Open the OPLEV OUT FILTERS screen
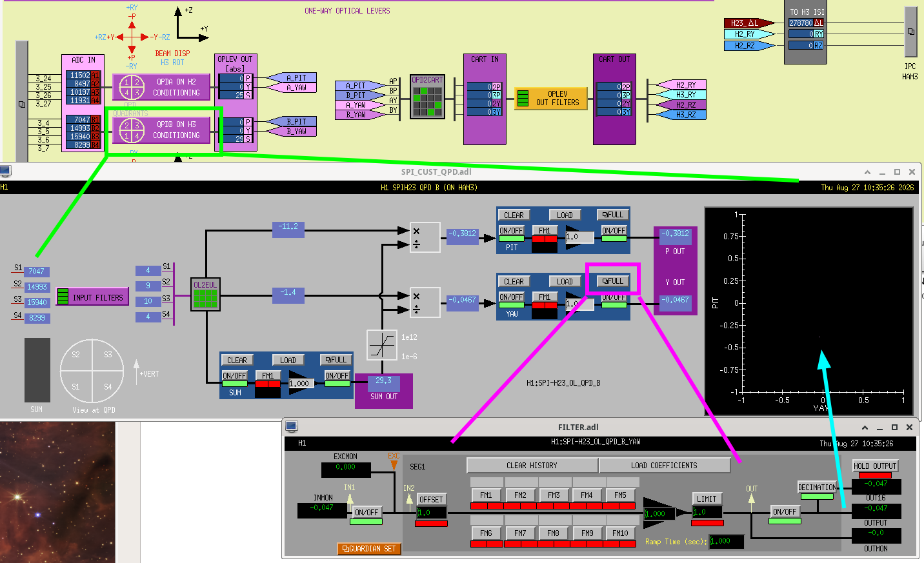Screen dimensions: 924x563 (x=551, y=98)
